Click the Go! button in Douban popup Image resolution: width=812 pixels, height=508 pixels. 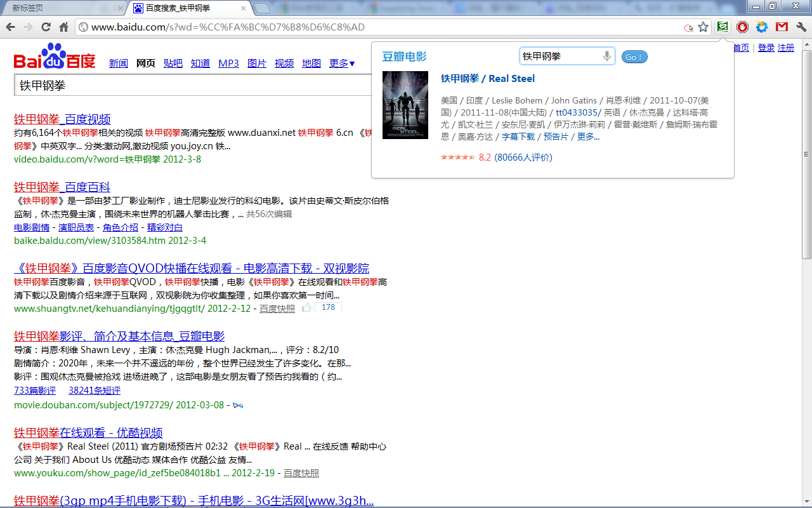tap(634, 57)
